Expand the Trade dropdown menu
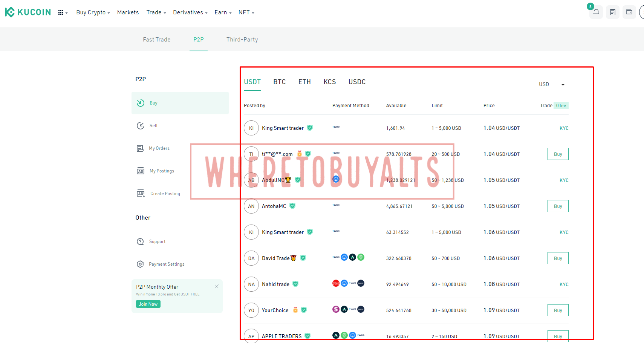The image size is (644, 343). 156,12
